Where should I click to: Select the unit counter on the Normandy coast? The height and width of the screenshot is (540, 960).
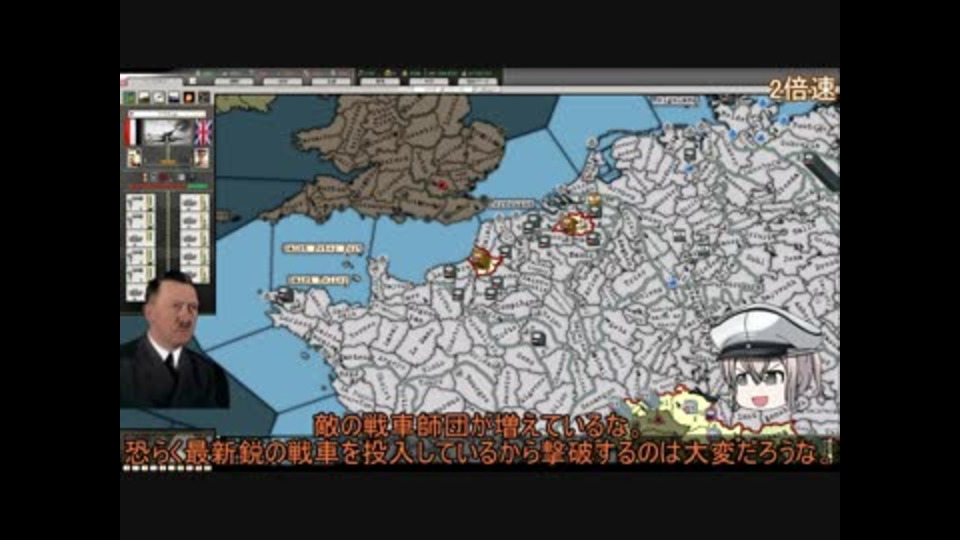(450, 272)
